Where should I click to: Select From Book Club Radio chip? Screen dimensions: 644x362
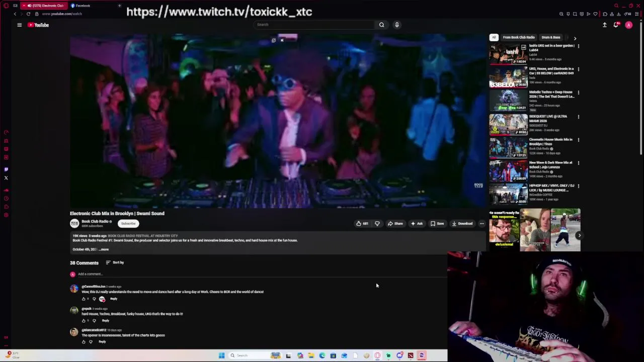(519, 37)
